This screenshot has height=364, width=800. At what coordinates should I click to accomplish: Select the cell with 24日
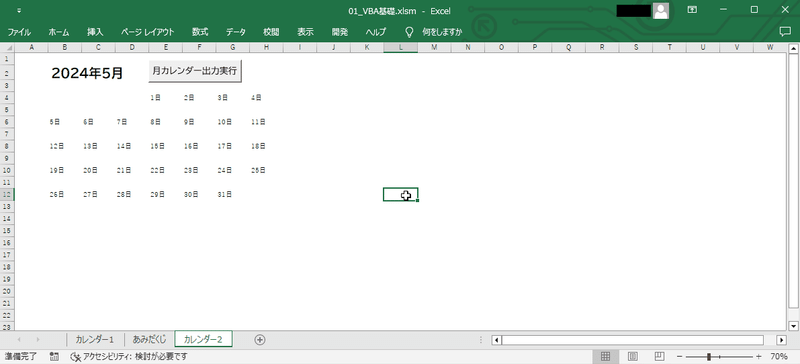click(233, 170)
